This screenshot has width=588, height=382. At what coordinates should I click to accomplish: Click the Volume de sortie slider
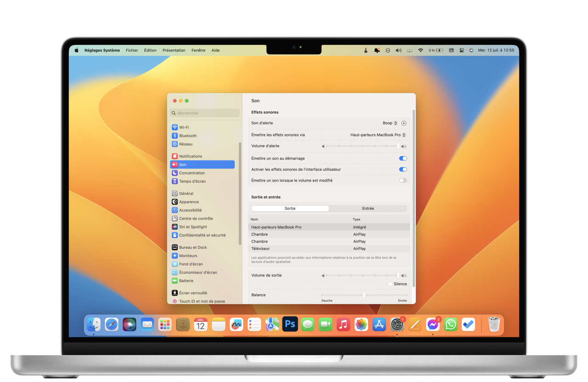click(x=363, y=275)
